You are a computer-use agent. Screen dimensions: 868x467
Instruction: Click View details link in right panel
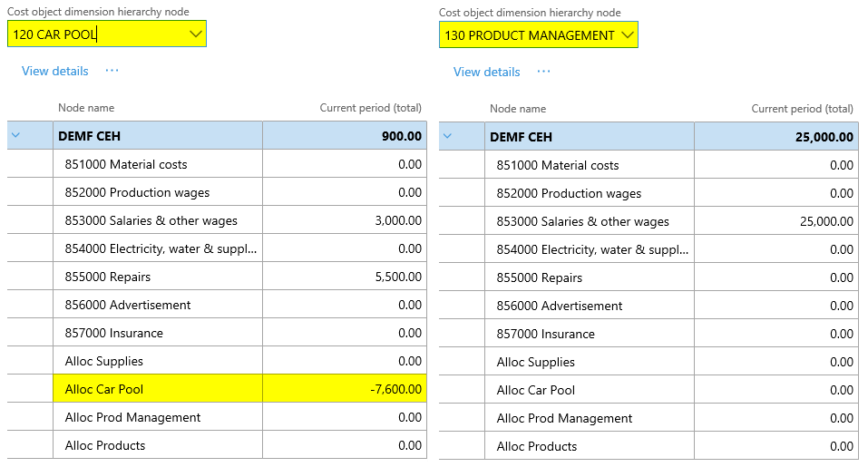click(x=487, y=72)
